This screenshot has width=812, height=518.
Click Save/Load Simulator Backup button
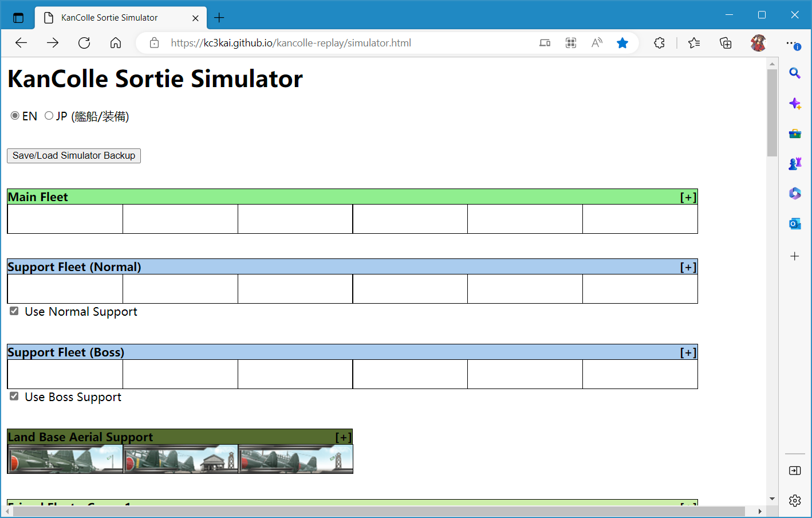[x=74, y=156]
